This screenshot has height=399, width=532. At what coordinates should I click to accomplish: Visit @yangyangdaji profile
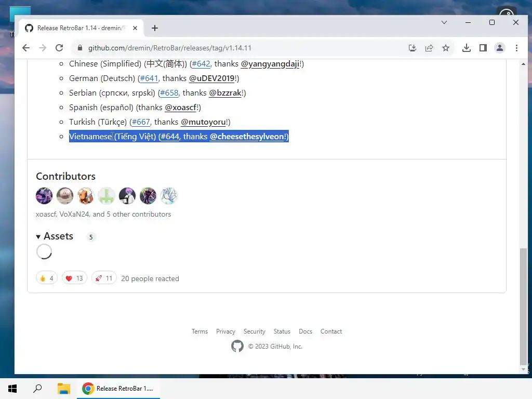click(270, 64)
